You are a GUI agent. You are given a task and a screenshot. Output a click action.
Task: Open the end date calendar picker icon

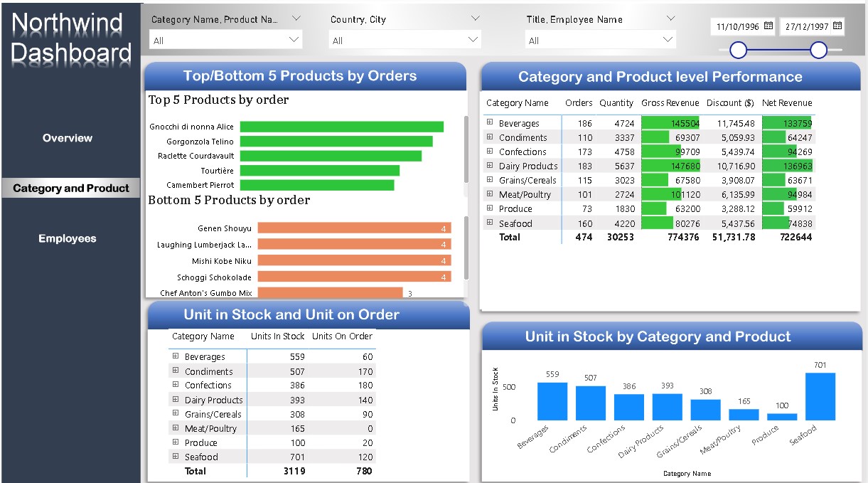[836, 26]
